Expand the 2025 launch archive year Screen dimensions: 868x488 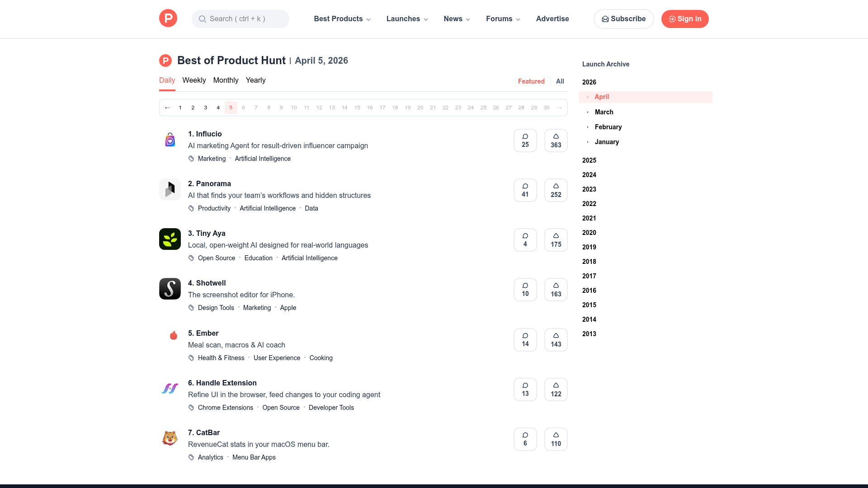tap(589, 160)
